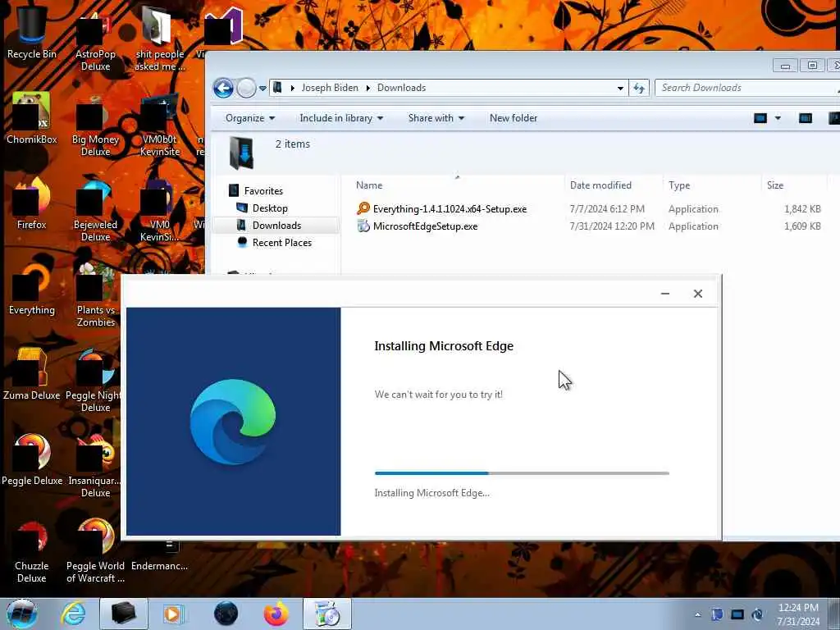Click the tray icon beside the clock
Viewport: 840px width, 630px height.
(757, 614)
